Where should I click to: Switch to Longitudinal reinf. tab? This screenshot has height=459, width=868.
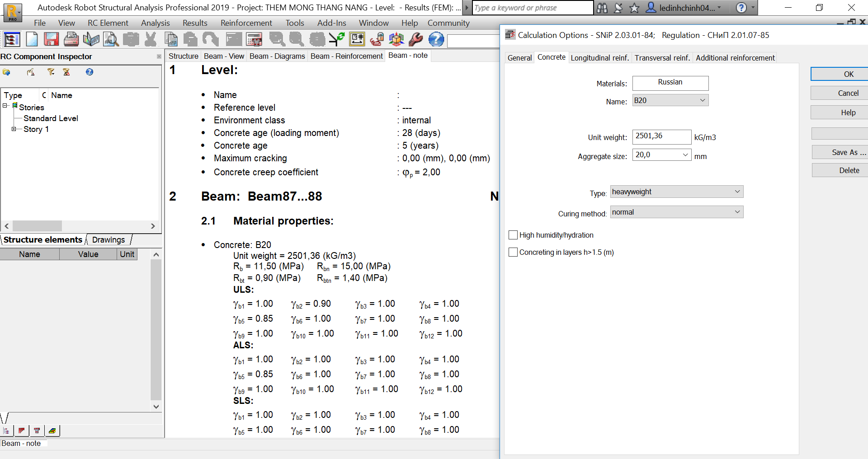[599, 58]
